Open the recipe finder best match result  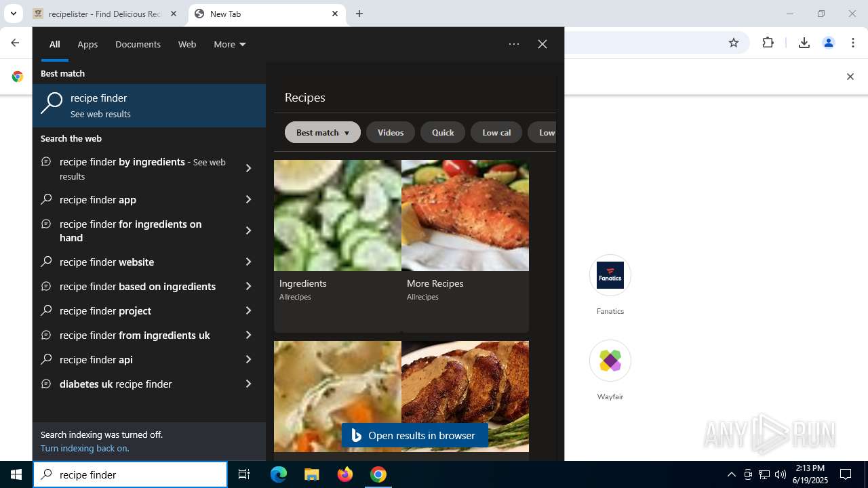[149, 106]
